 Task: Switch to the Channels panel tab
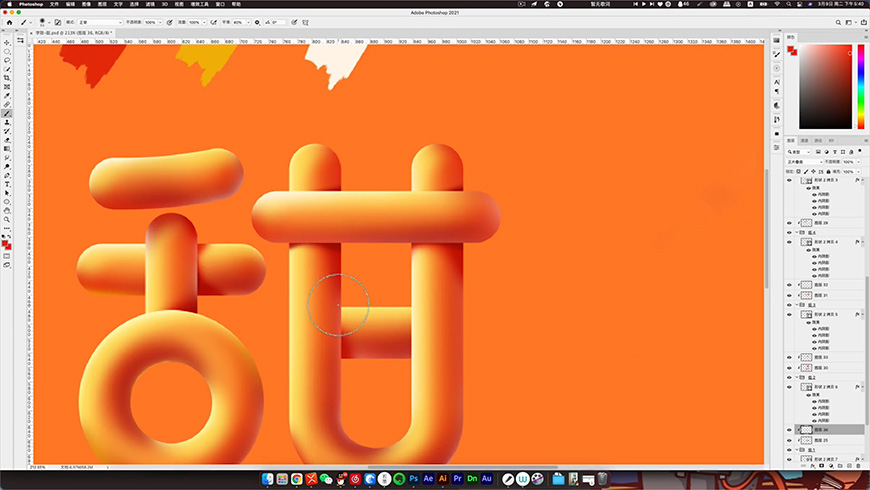click(x=805, y=141)
